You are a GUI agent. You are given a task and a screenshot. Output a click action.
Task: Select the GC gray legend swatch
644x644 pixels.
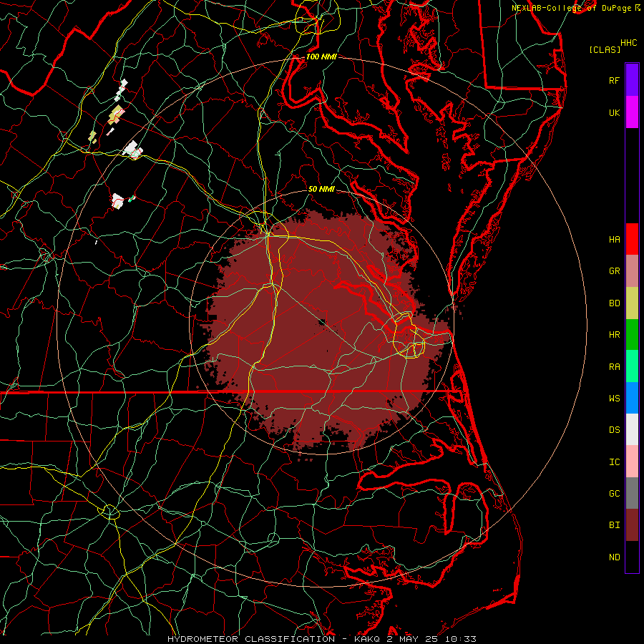(x=632, y=493)
